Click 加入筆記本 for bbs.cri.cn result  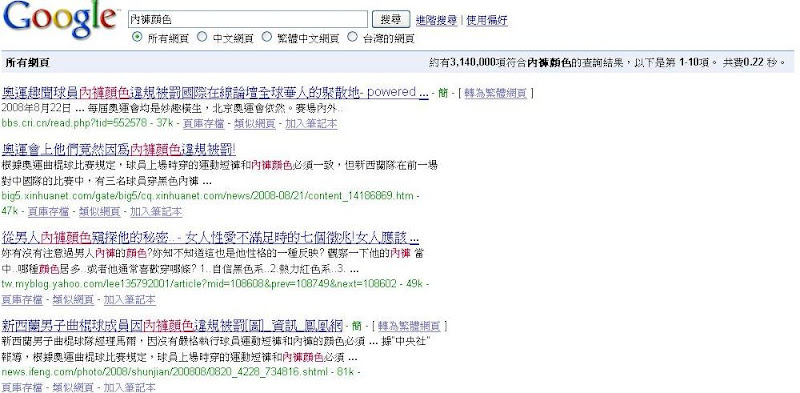point(311,124)
